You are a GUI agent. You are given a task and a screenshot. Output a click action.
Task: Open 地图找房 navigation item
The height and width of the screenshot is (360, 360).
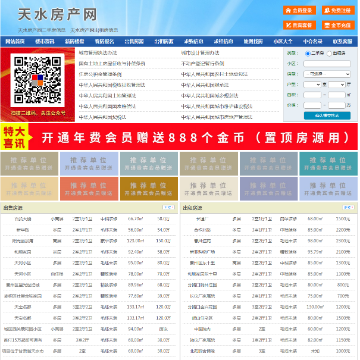tap(253, 42)
